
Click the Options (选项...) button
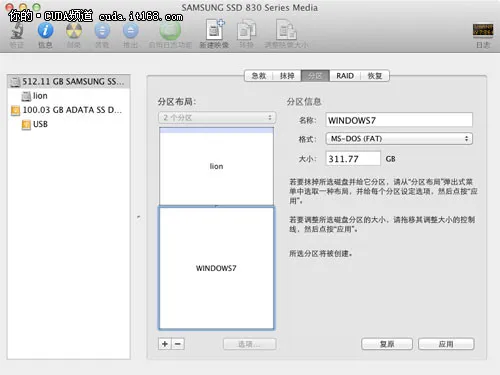tap(249, 344)
